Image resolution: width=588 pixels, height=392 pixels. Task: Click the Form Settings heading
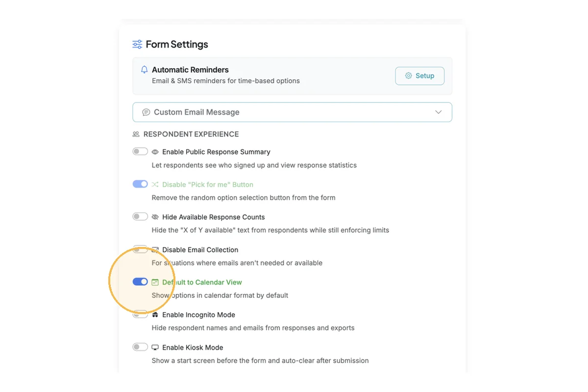(x=177, y=45)
